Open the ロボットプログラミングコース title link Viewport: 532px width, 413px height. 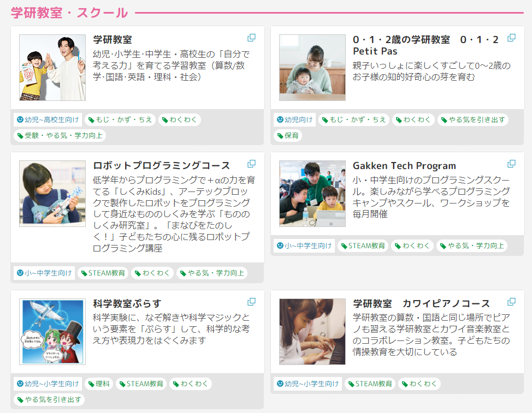[x=162, y=165]
